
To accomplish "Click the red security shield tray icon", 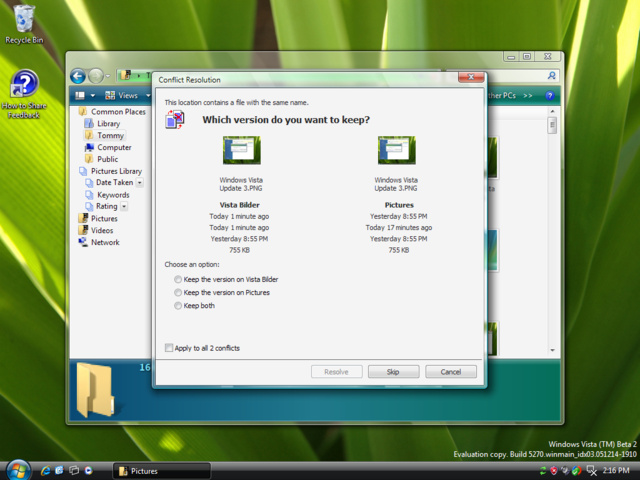I will coord(554,471).
